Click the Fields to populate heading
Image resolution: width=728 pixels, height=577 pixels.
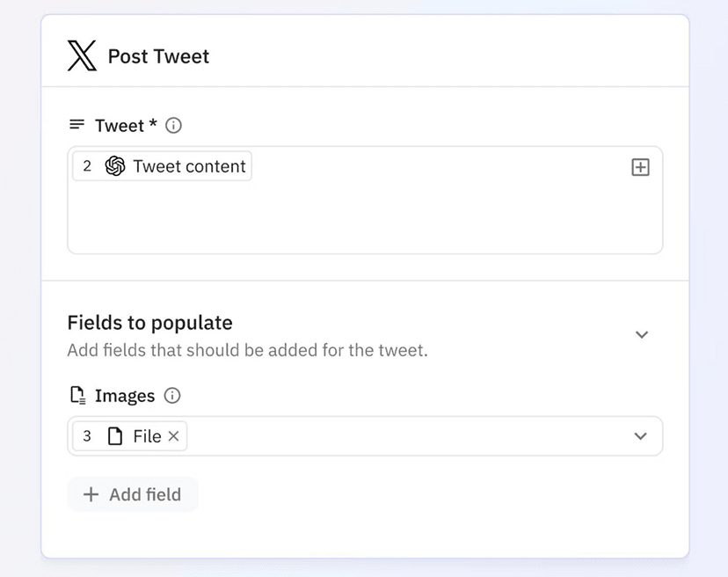(x=150, y=323)
